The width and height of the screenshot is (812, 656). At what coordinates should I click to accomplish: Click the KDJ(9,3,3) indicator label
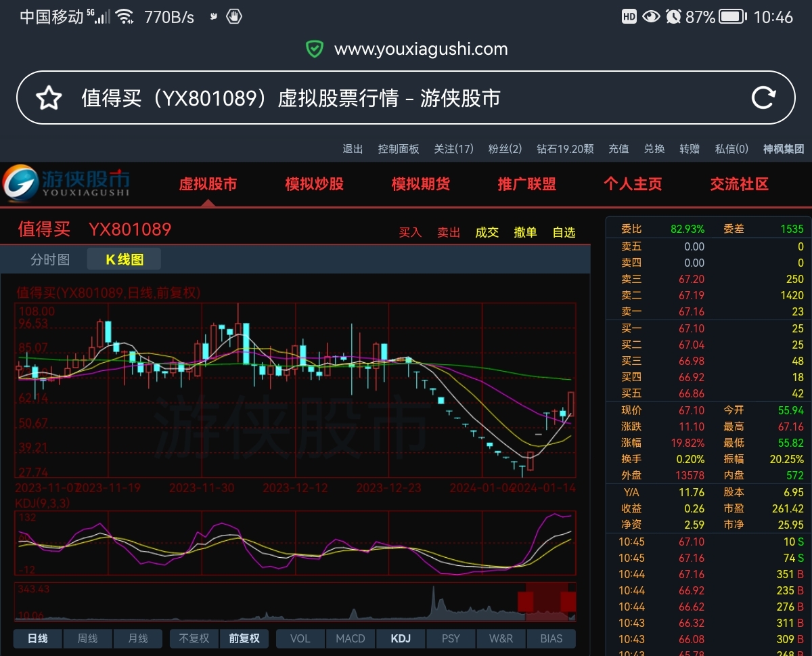43,503
